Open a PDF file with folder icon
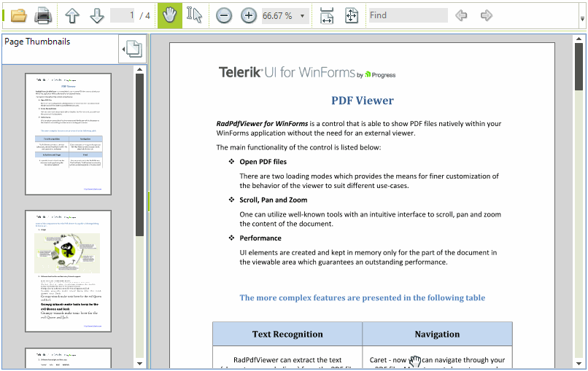Image resolution: width=588 pixels, height=371 pixels. pyautogui.click(x=19, y=16)
